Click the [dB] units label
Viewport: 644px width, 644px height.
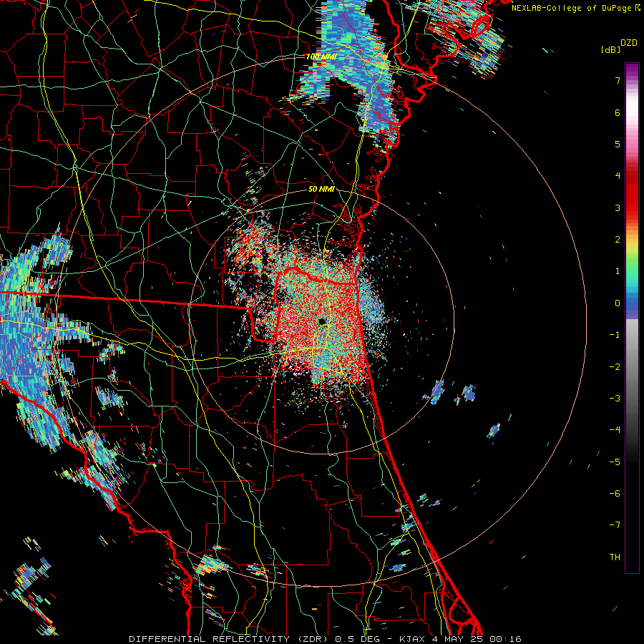(x=610, y=50)
